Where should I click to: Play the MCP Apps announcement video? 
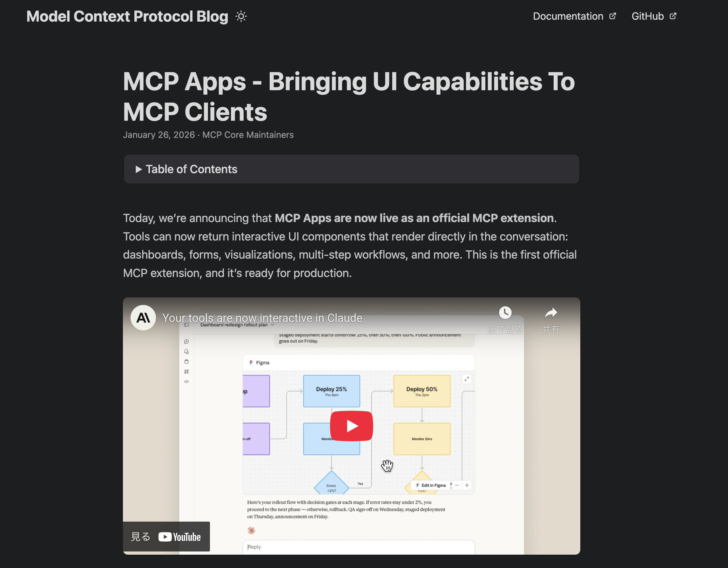[351, 425]
